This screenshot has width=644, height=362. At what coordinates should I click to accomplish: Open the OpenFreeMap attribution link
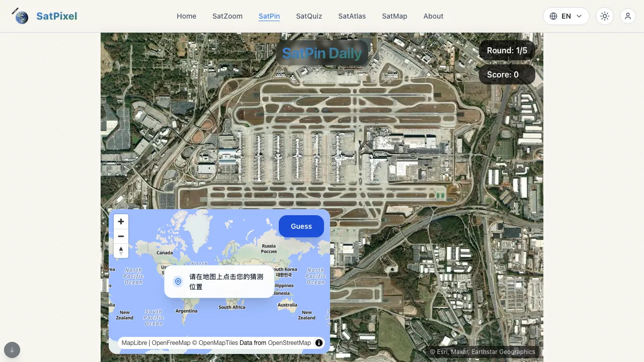(171, 343)
